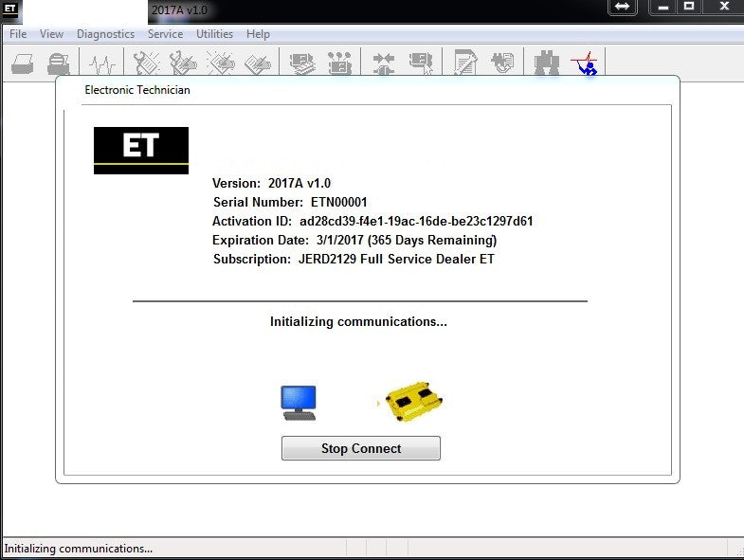
Task: Click the blue computer monitor icon
Action: tap(299, 403)
